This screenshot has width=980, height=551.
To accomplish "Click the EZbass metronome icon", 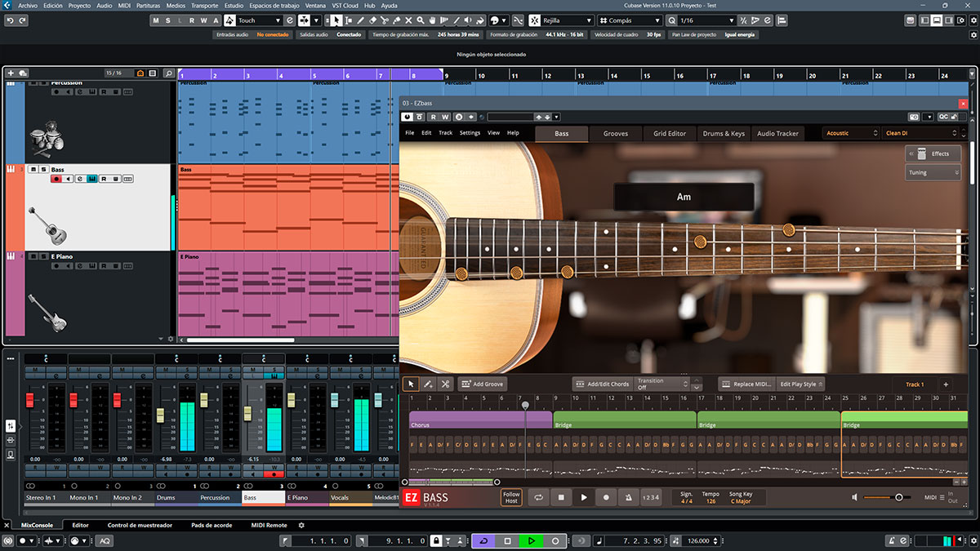I will pos(628,497).
